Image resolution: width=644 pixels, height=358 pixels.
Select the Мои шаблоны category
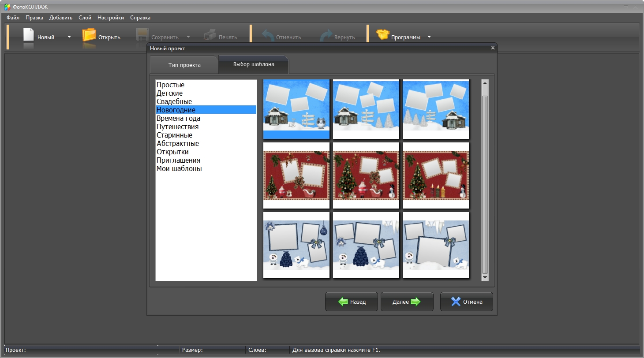pyautogui.click(x=179, y=169)
